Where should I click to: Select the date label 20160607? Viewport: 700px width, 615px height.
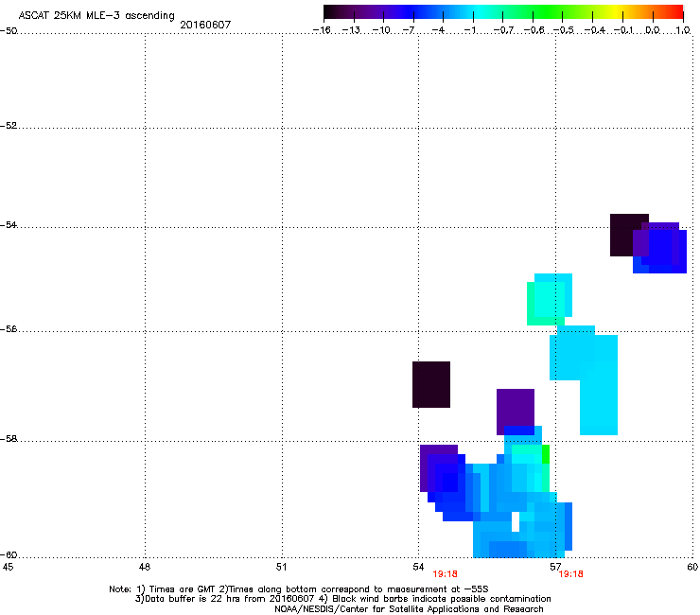[205, 25]
